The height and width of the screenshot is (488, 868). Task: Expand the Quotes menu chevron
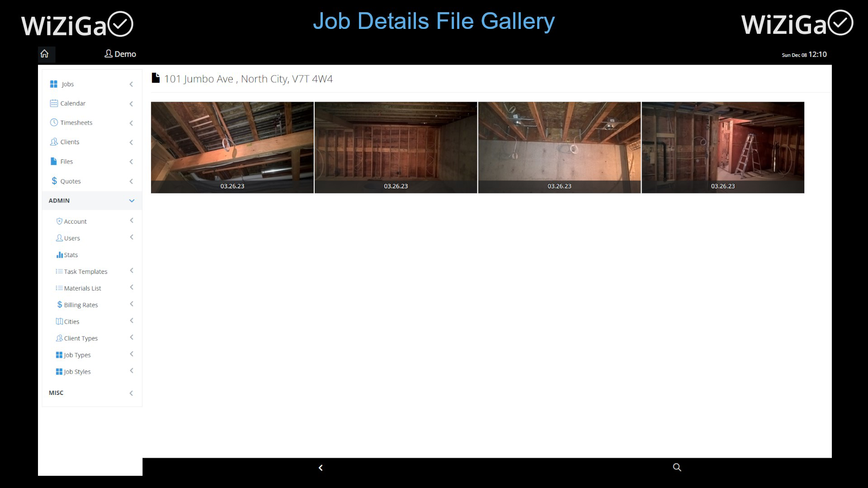point(131,182)
